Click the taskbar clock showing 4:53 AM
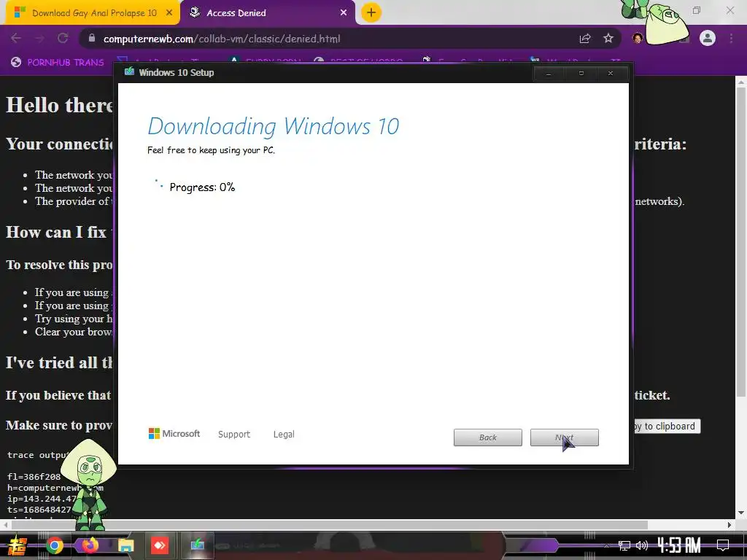The height and width of the screenshot is (560, 747). click(x=679, y=545)
